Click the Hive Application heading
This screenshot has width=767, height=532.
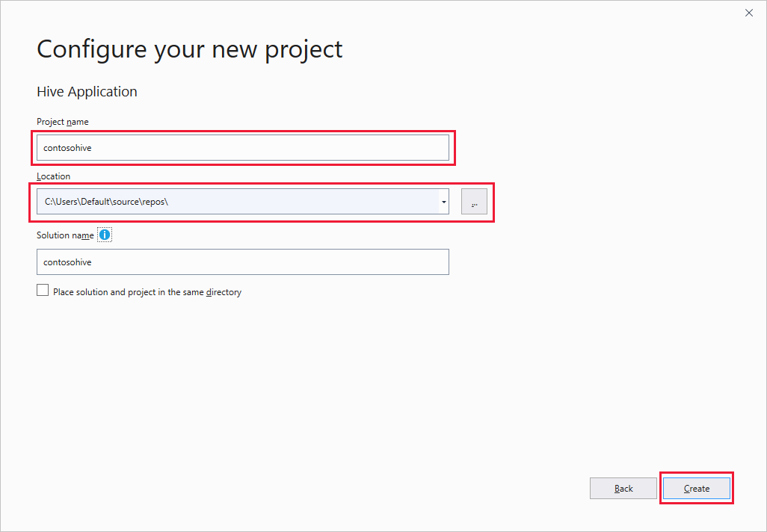[x=87, y=91]
